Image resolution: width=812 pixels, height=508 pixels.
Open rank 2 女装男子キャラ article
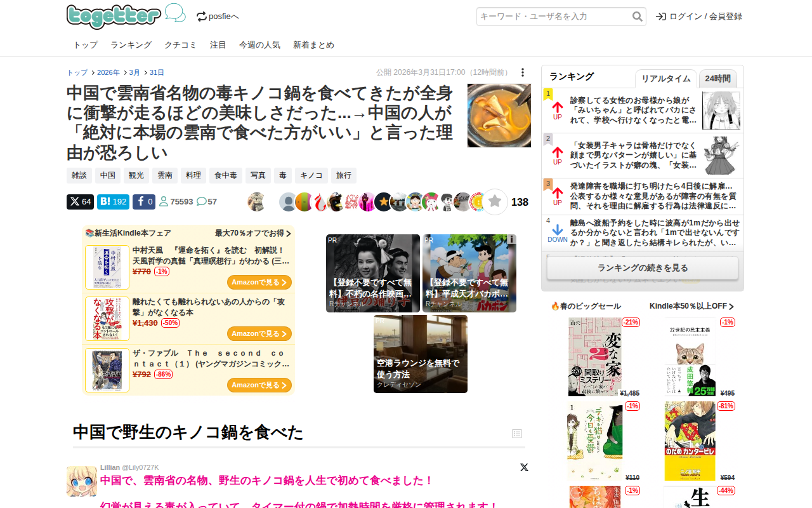point(634,156)
